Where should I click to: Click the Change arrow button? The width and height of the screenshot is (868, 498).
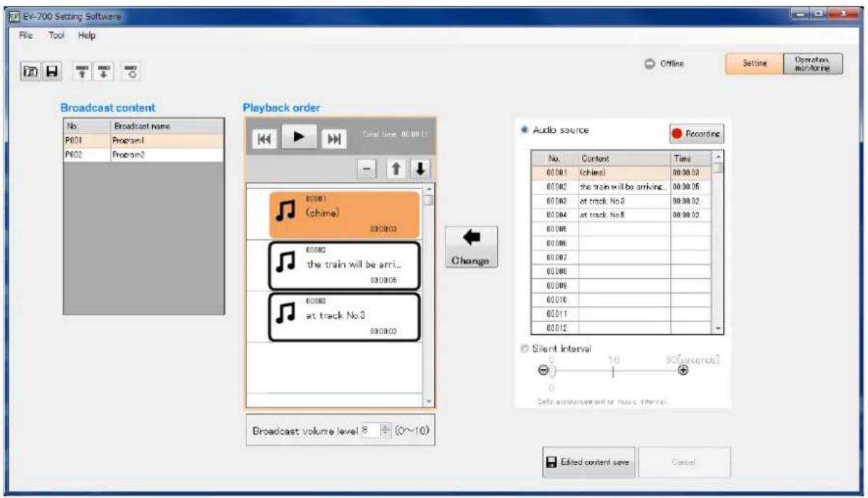click(471, 247)
